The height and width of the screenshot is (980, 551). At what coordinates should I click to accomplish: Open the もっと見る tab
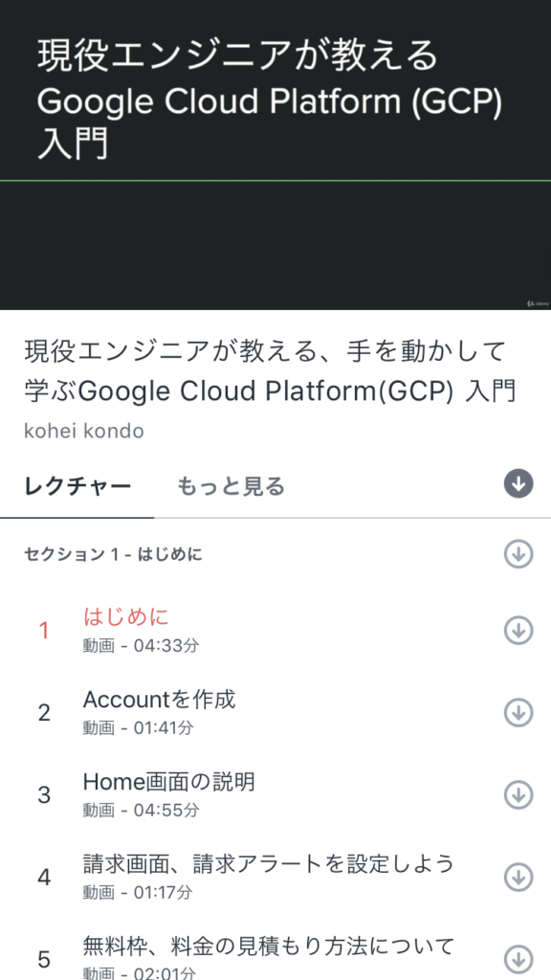tap(230, 485)
